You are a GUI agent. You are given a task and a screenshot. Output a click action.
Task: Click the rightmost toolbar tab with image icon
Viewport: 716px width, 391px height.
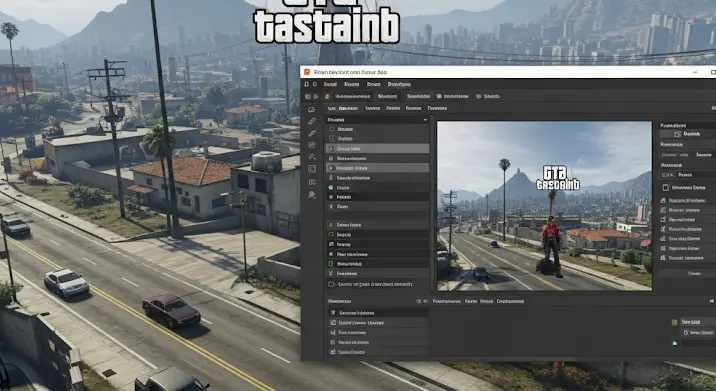tap(488, 96)
